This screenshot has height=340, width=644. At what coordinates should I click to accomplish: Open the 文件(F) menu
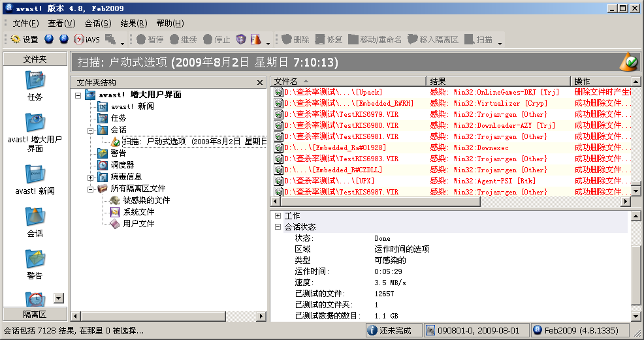coord(25,23)
